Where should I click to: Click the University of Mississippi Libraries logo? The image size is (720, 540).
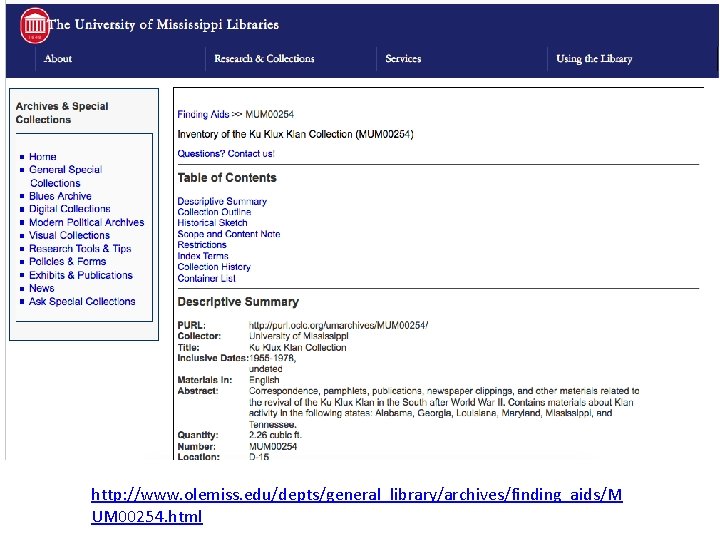click(35, 25)
